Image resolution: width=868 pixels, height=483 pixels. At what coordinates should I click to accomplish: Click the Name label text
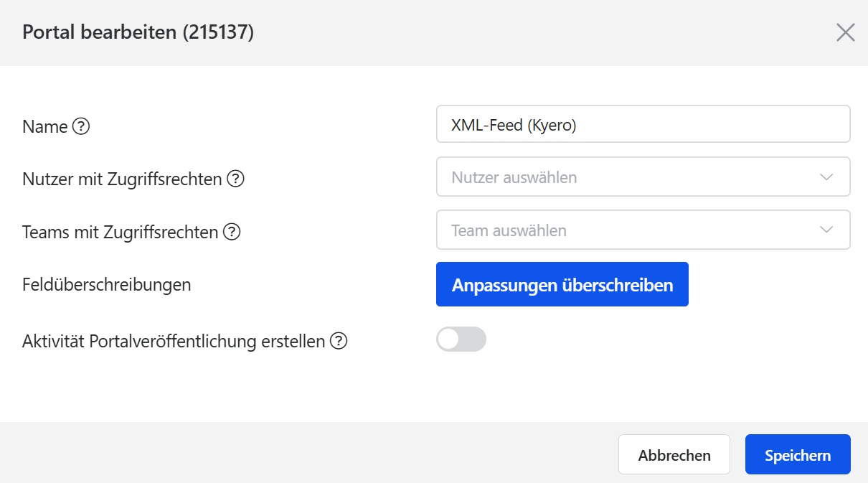(x=45, y=127)
